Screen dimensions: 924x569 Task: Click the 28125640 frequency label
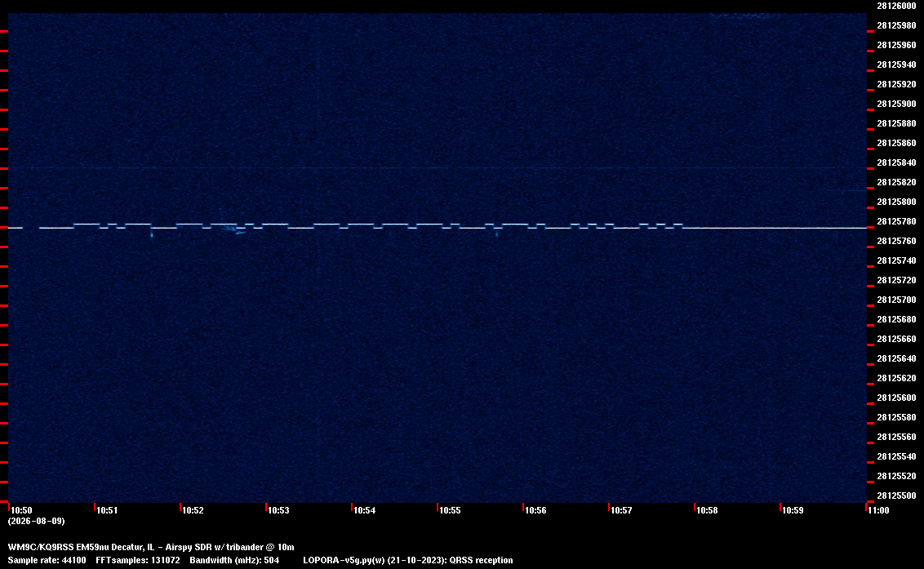click(x=896, y=358)
